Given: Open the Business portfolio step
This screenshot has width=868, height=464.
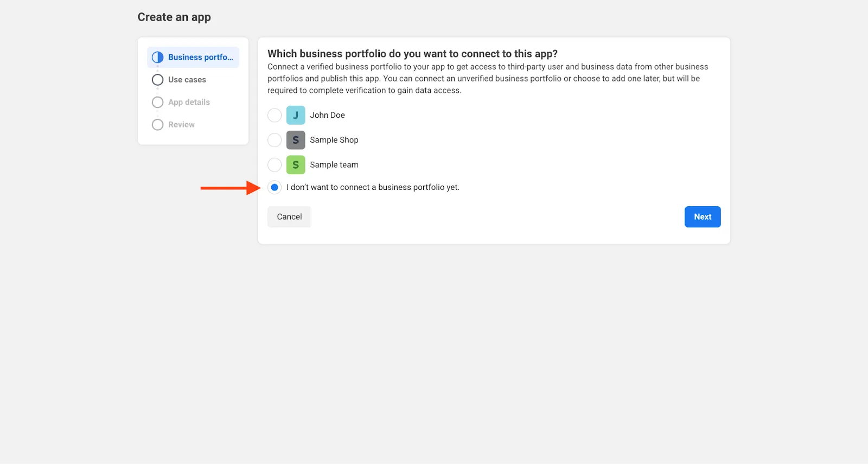Looking at the screenshot, I should pos(193,57).
